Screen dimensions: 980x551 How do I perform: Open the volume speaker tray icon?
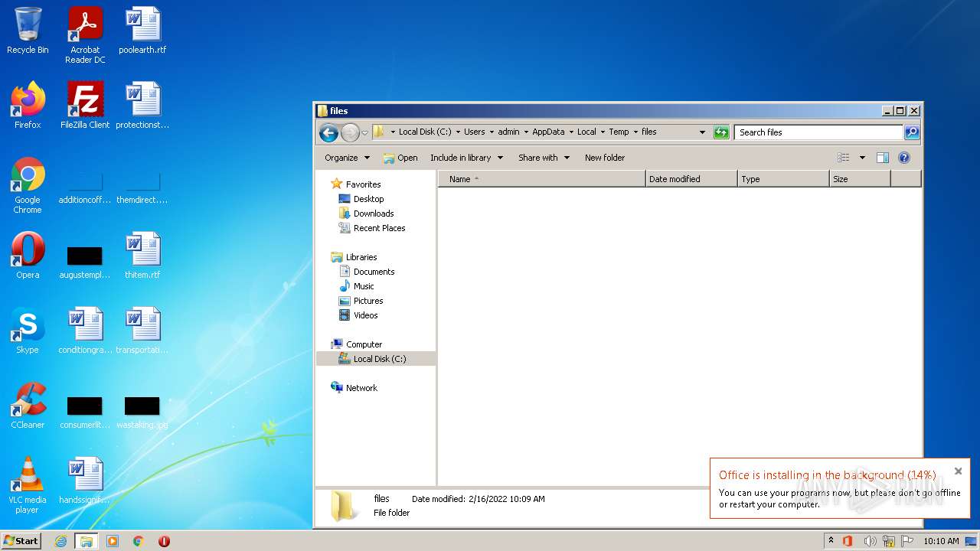(x=870, y=541)
